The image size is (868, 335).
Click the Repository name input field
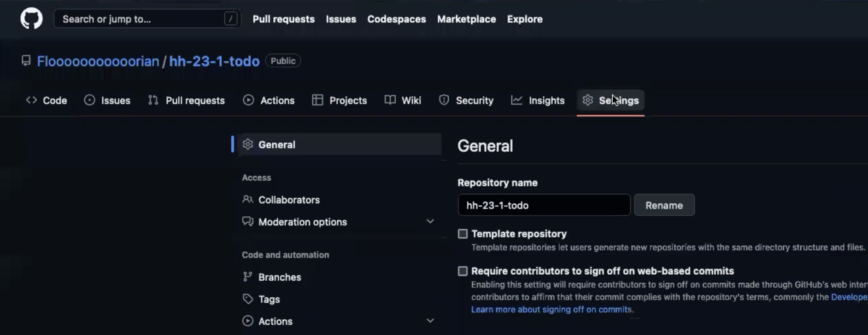[544, 205]
